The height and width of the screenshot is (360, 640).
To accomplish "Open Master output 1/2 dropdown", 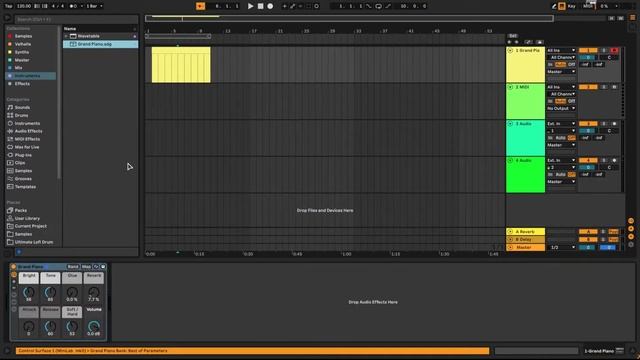I will coord(561,247).
